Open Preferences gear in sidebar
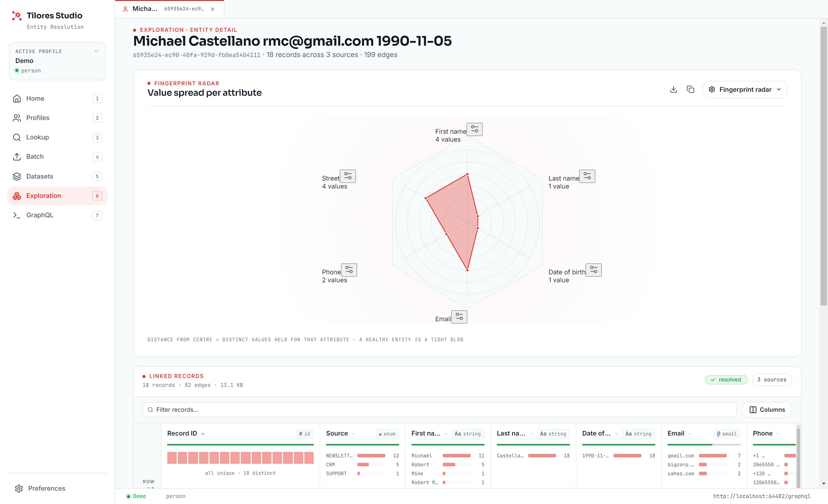828x504 pixels. tap(19, 488)
